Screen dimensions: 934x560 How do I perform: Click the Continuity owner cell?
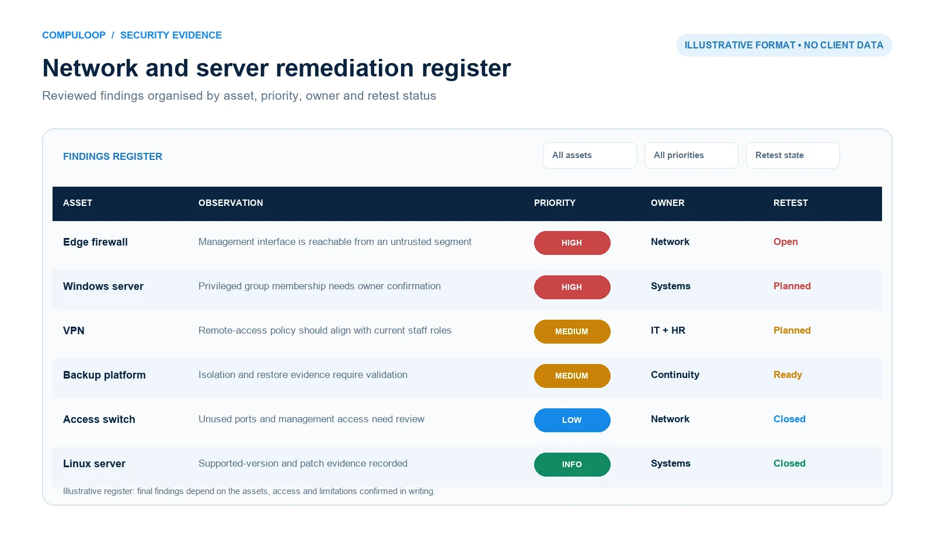point(675,375)
